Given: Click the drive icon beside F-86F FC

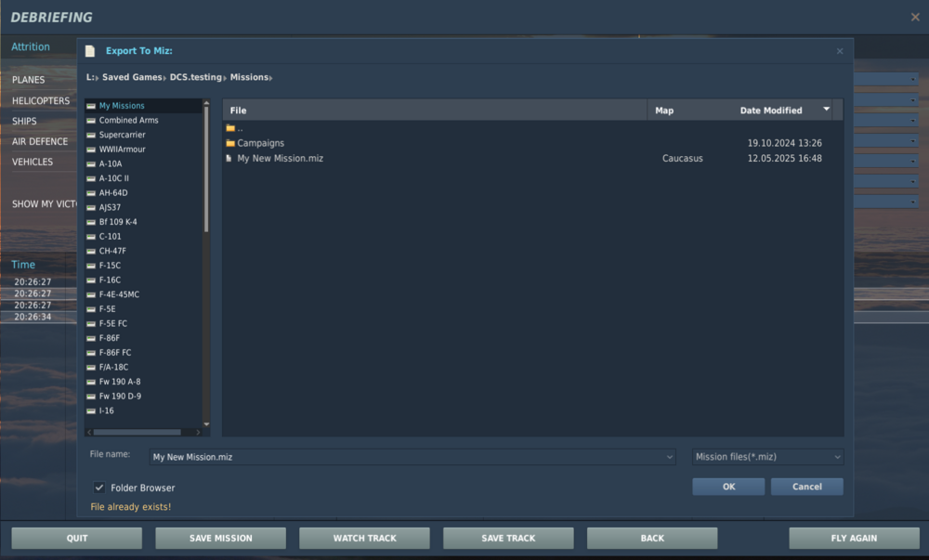Looking at the screenshot, I should (91, 353).
